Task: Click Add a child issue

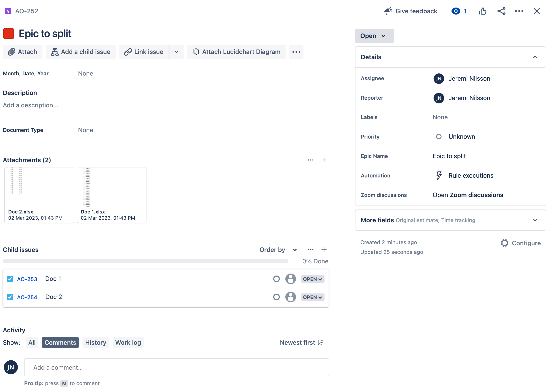Action: (81, 52)
